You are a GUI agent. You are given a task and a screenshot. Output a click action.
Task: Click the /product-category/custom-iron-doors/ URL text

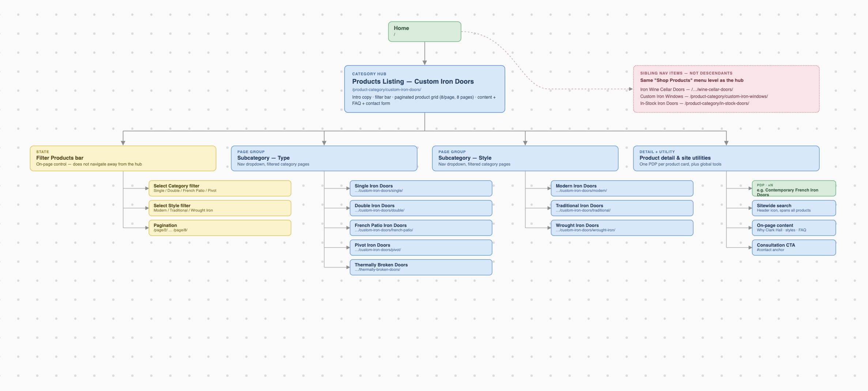[386, 90]
